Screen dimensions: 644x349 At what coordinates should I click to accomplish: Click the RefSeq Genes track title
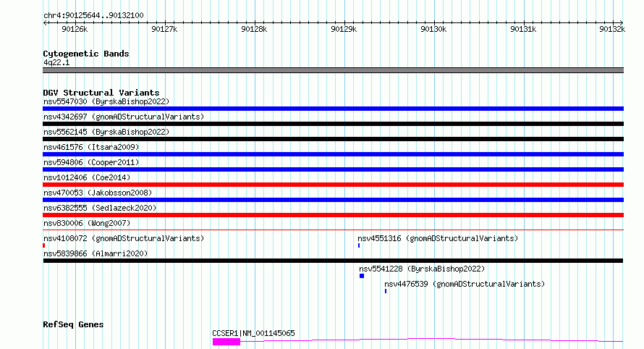tap(73, 324)
